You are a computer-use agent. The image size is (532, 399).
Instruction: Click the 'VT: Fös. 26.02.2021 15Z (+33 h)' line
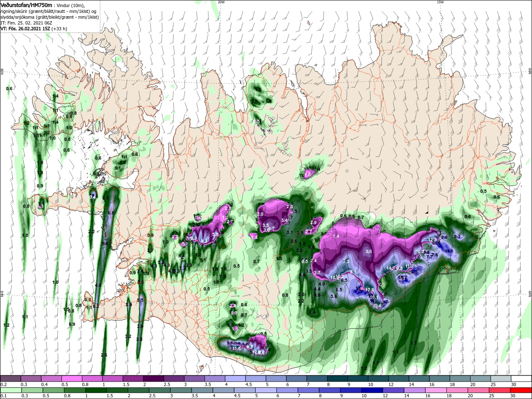(34, 29)
